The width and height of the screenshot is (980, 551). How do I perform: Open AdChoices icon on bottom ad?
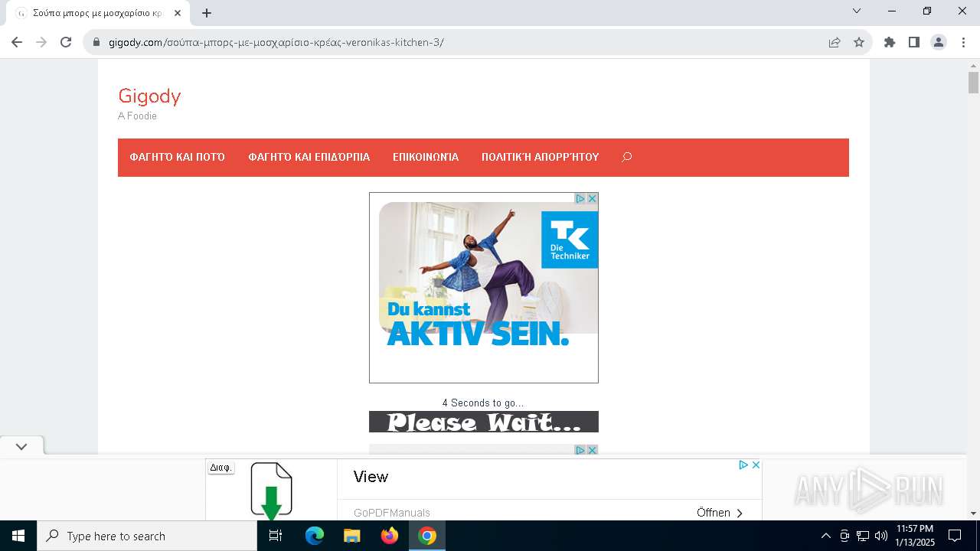point(743,465)
